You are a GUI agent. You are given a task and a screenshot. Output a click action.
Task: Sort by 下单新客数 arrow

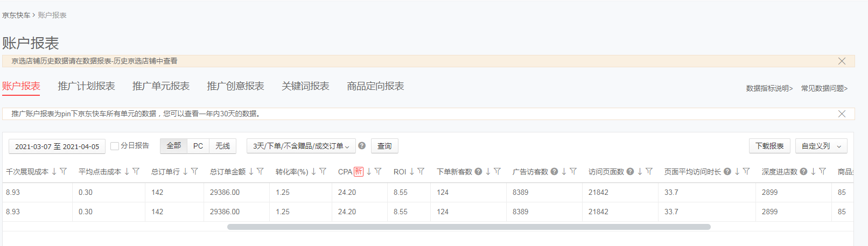pyautogui.click(x=488, y=172)
